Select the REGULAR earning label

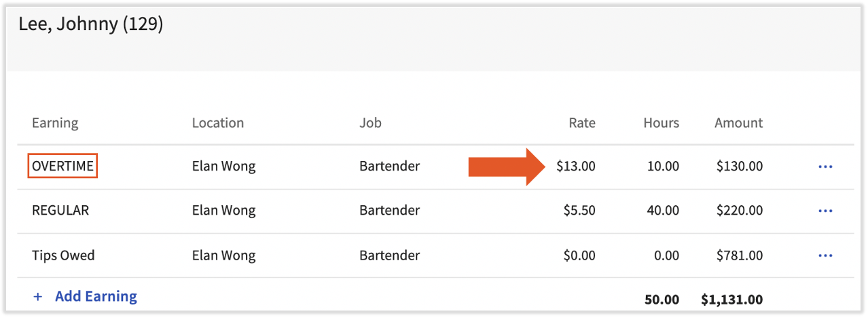point(60,211)
